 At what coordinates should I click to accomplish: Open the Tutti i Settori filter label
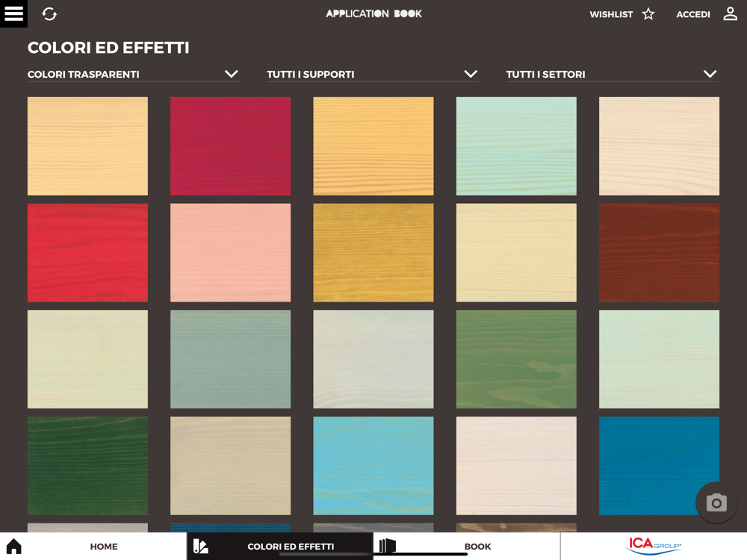click(545, 74)
